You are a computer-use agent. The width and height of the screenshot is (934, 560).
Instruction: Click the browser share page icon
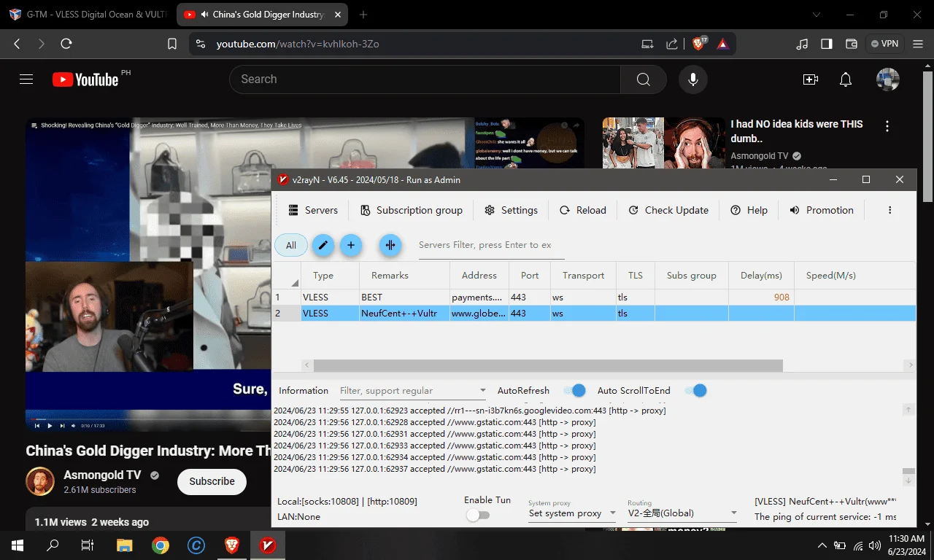click(672, 44)
